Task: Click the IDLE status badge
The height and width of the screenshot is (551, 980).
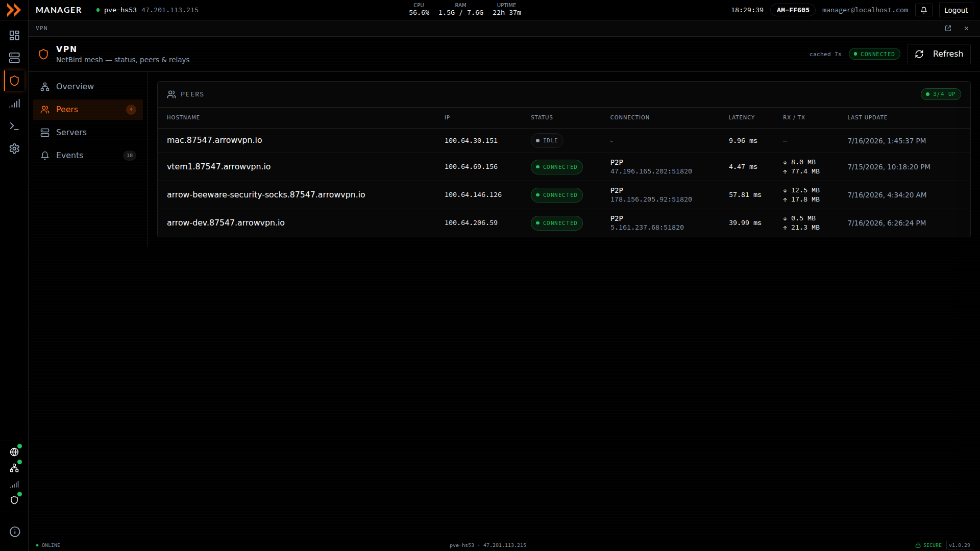Action: (547, 141)
